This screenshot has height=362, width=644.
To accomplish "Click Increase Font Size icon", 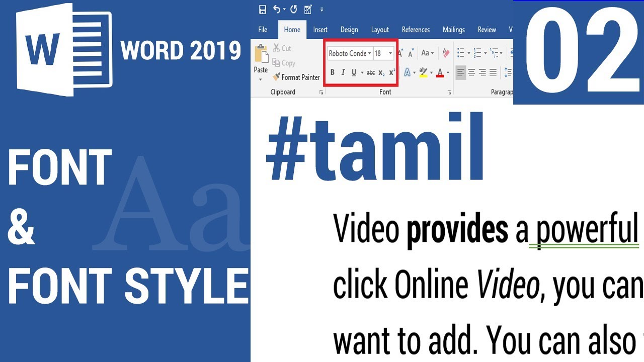I will [x=401, y=53].
